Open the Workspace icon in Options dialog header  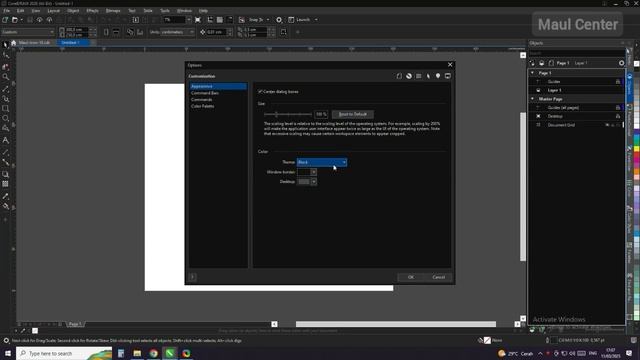[x=418, y=76]
